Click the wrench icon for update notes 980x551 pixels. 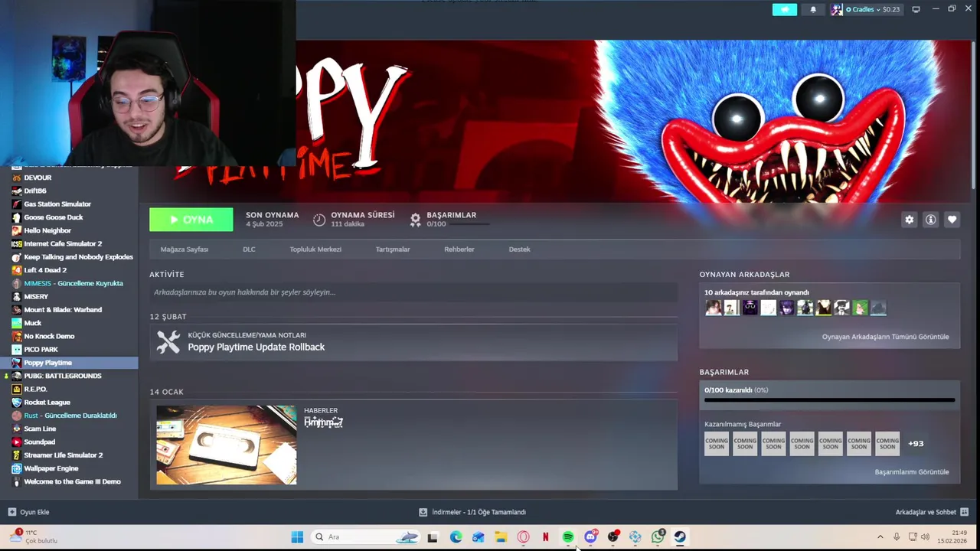pyautogui.click(x=168, y=342)
